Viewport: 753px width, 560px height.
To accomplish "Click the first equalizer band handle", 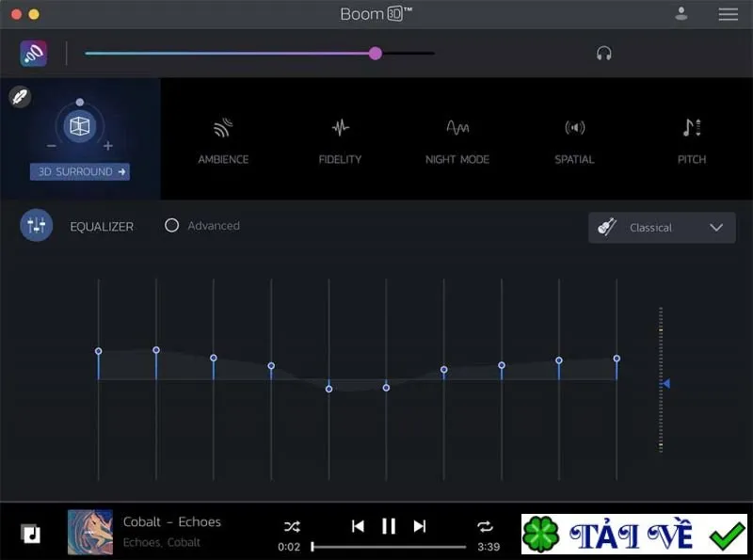I will 99,351.
